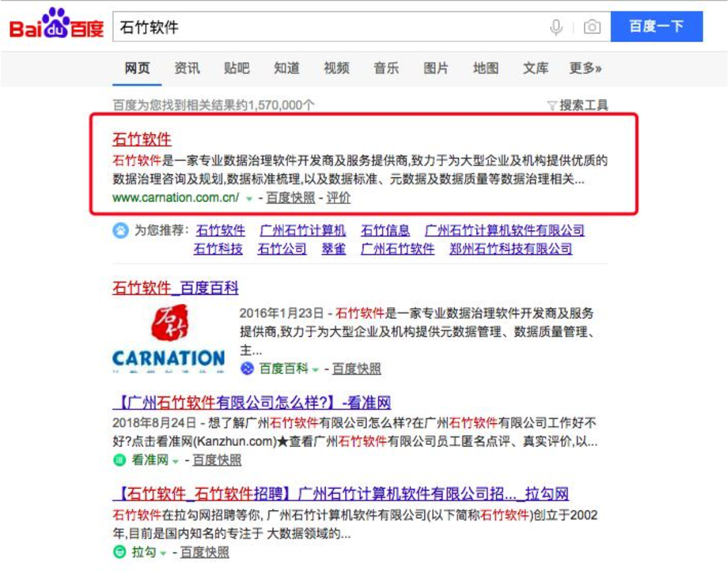Open the 视频 tab
728x571 pixels.
[x=336, y=68]
